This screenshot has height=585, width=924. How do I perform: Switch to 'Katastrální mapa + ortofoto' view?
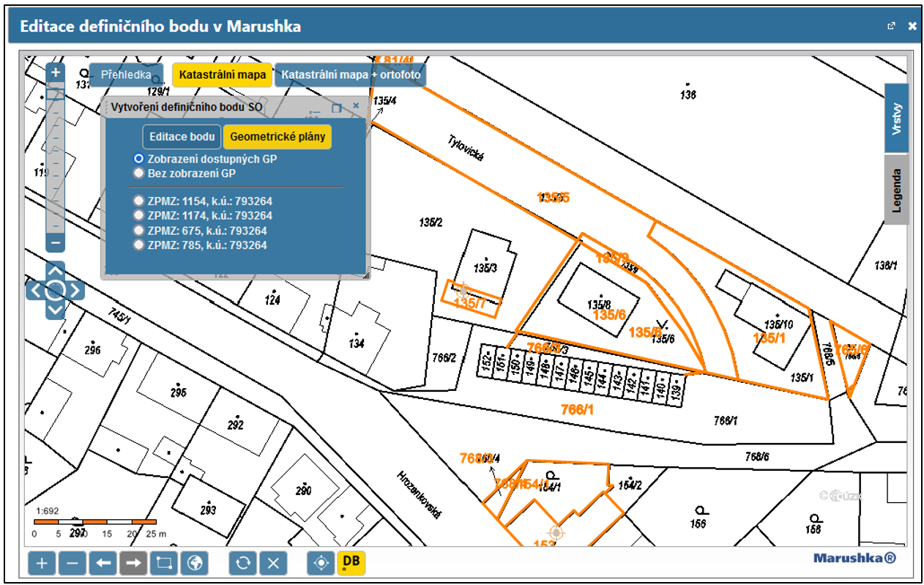350,75
